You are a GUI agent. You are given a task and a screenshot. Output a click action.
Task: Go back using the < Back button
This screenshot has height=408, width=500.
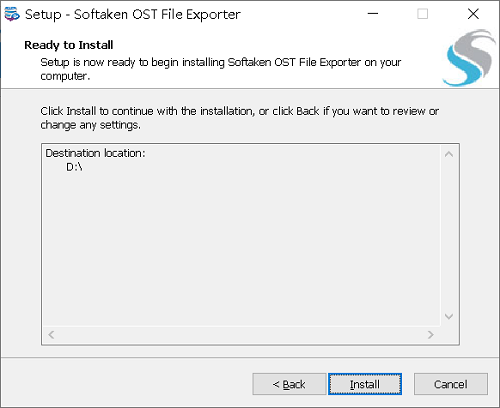pos(289,384)
